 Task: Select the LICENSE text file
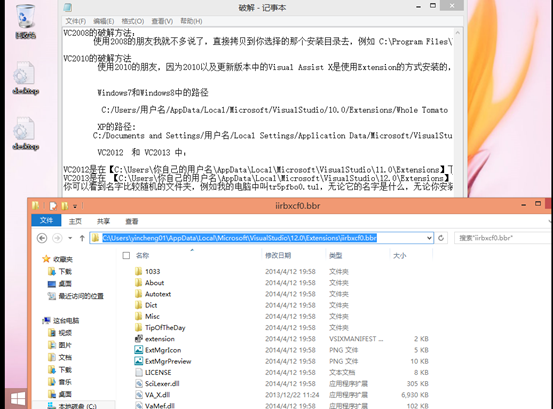click(x=153, y=372)
